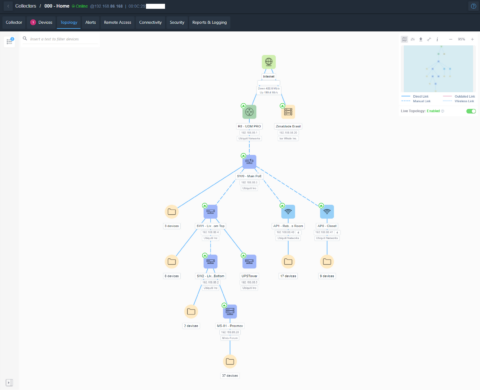Select the UDM PRO router node
This screenshot has height=390, width=480.
pyautogui.click(x=249, y=112)
